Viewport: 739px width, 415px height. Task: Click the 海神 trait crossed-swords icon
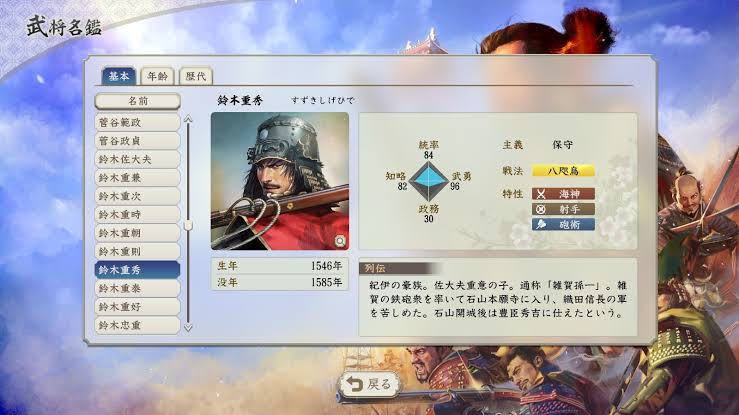pos(541,194)
